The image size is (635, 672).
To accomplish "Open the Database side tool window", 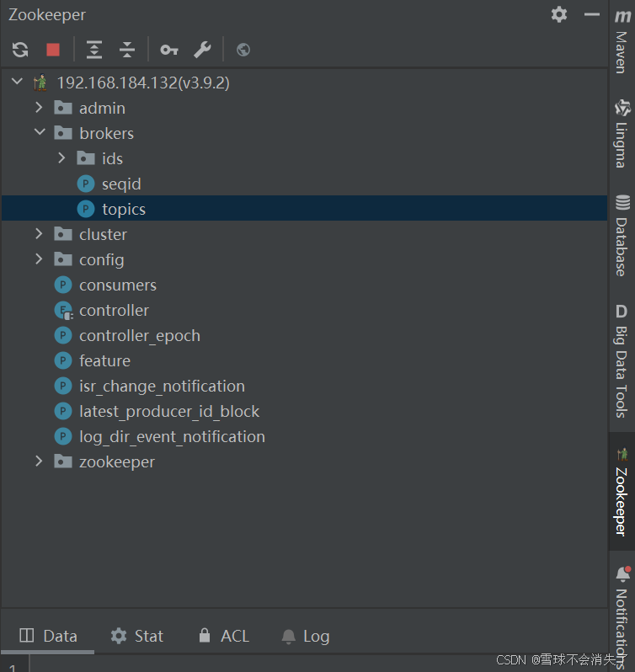I will (622, 236).
